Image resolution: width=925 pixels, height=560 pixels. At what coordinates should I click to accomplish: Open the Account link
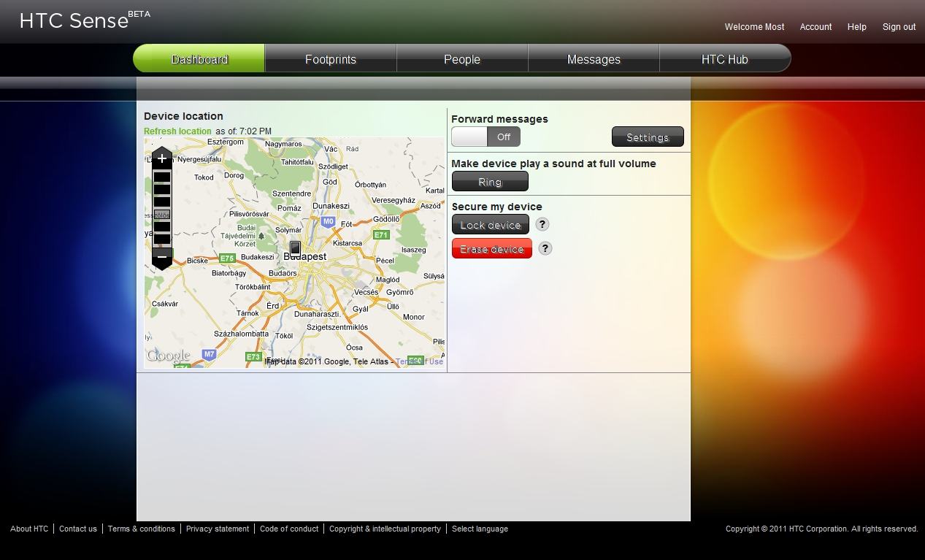click(815, 27)
